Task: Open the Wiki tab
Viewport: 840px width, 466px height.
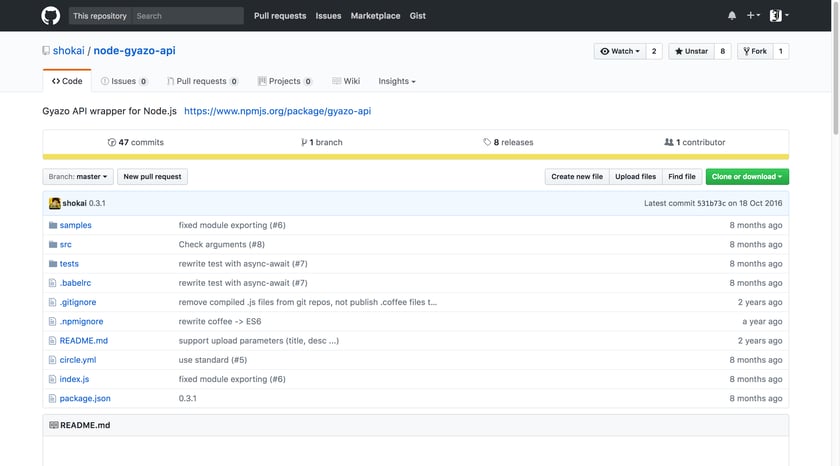Action: tap(346, 81)
